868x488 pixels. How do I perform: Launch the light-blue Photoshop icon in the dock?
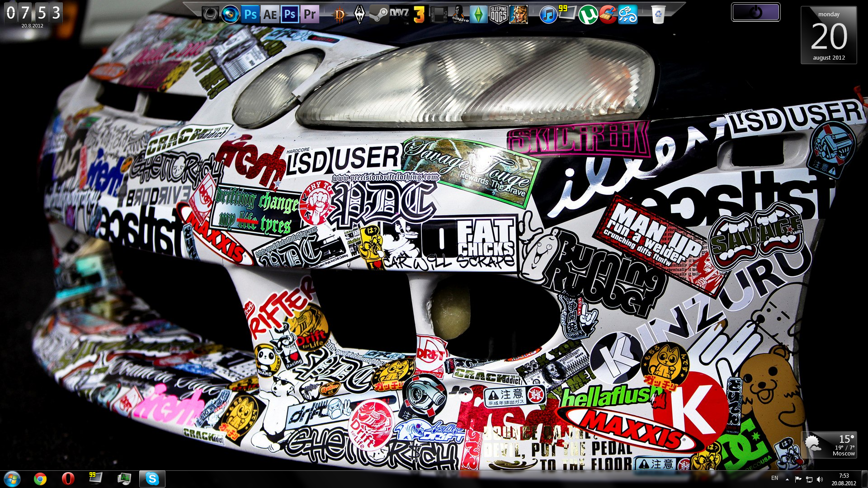point(250,14)
